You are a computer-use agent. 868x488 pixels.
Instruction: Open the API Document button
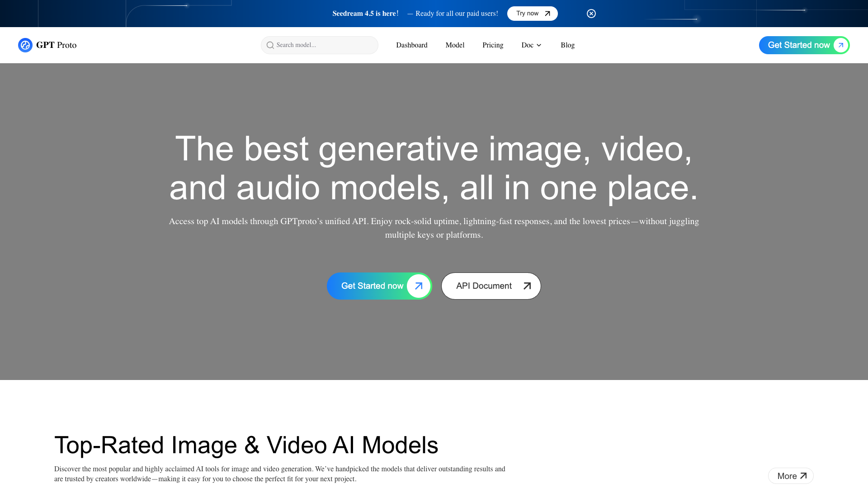click(x=491, y=286)
